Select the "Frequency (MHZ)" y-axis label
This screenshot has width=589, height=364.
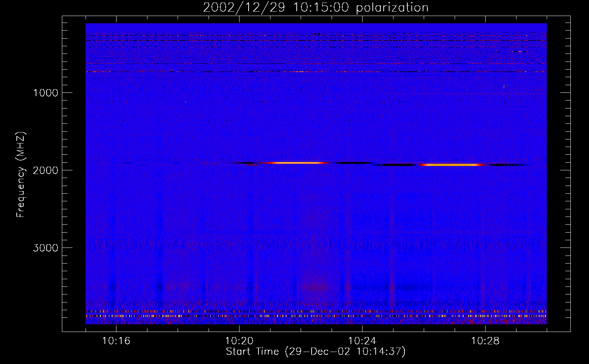(x=21, y=175)
